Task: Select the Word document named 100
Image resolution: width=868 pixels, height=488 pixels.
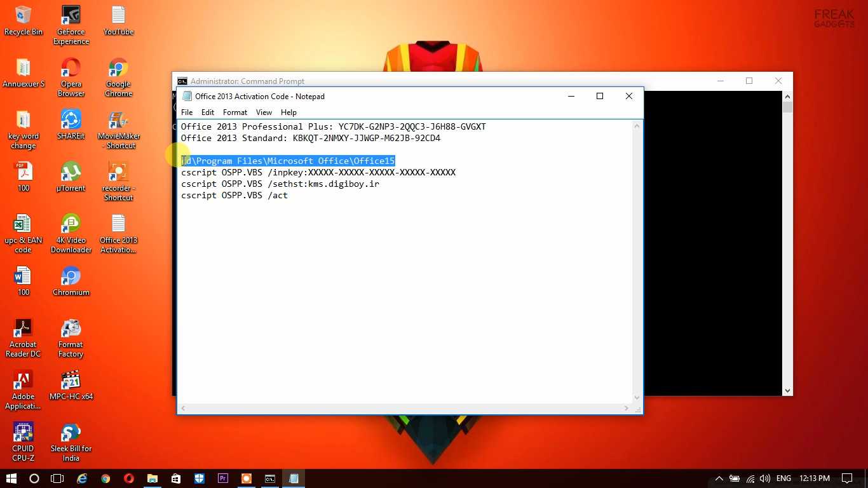Action: [x=24, y=281]
